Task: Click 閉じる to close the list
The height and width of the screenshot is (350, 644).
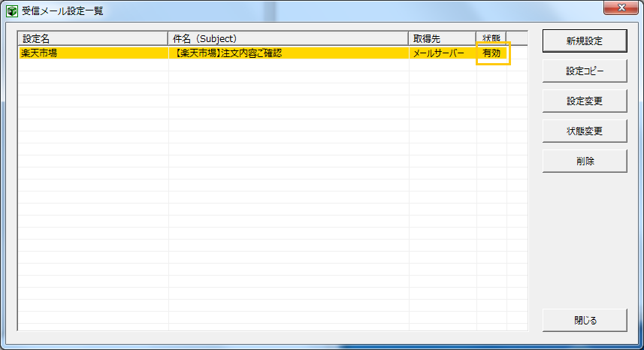Action: pos(585,320)
